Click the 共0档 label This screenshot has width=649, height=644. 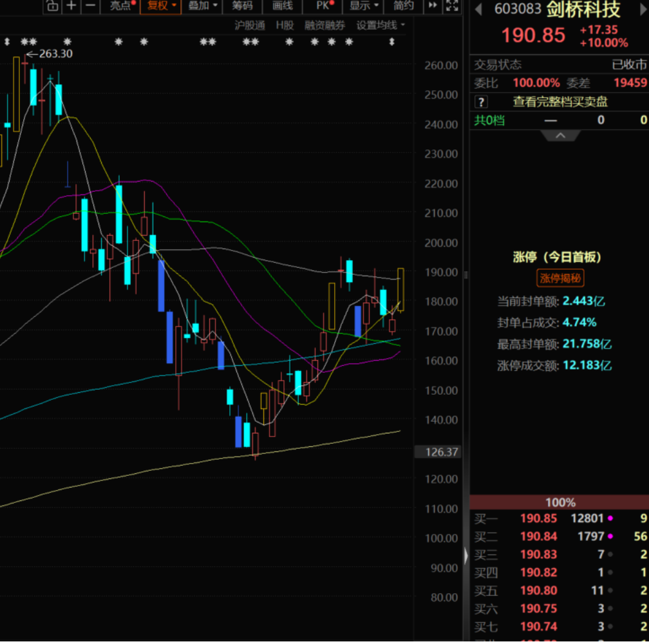tap(489, 120)
